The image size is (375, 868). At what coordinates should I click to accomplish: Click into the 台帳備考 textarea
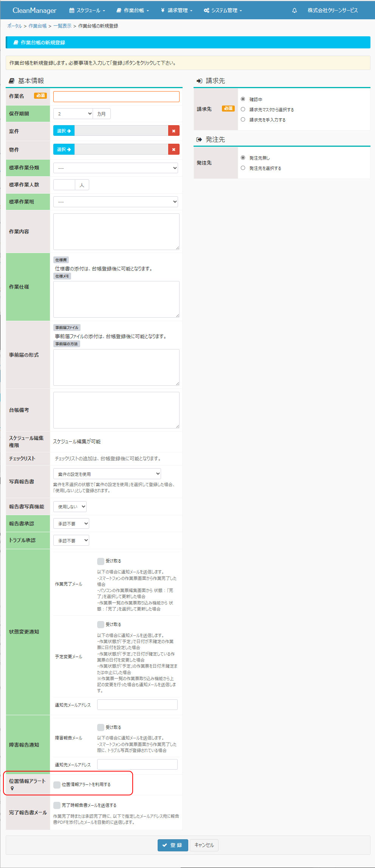click(116, 410)
